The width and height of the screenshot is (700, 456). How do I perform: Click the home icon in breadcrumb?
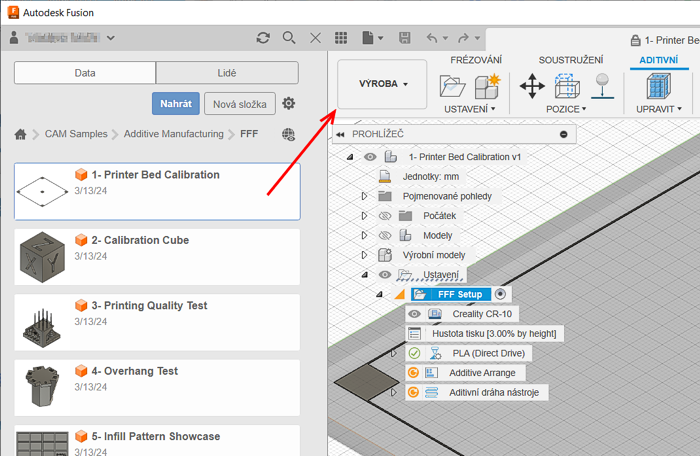pos(20,134)
